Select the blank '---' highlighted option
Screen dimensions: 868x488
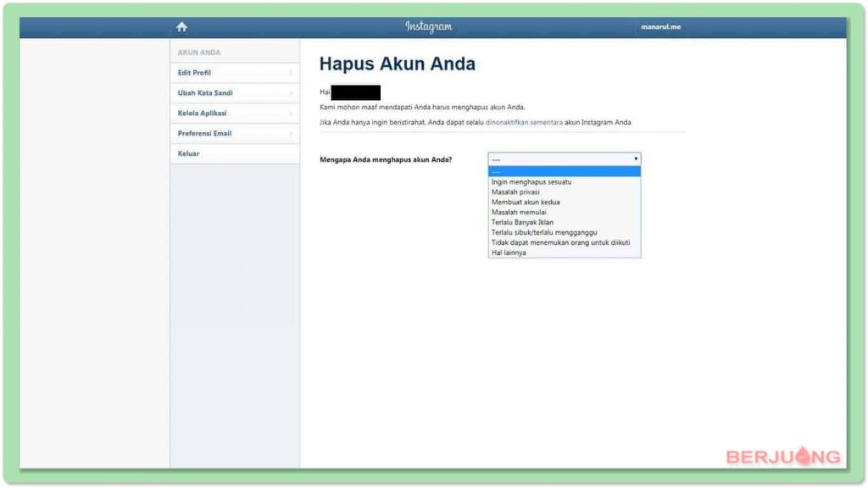(x=564, y=171)
